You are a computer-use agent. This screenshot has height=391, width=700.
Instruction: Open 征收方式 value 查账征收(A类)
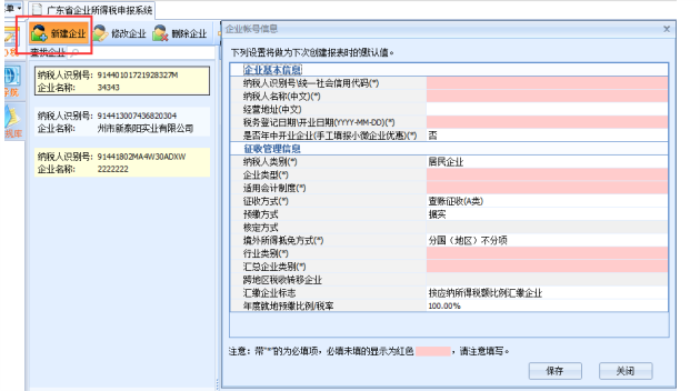pos(547,201)
